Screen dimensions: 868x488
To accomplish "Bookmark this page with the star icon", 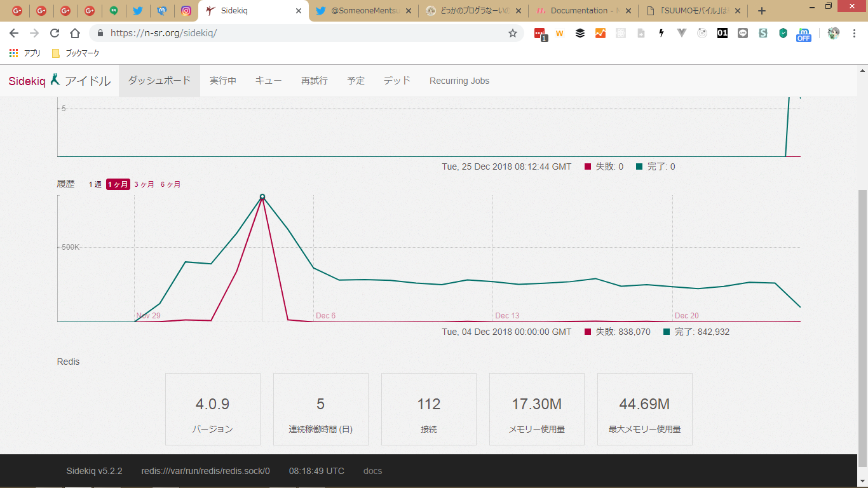I will click(512, 33).
